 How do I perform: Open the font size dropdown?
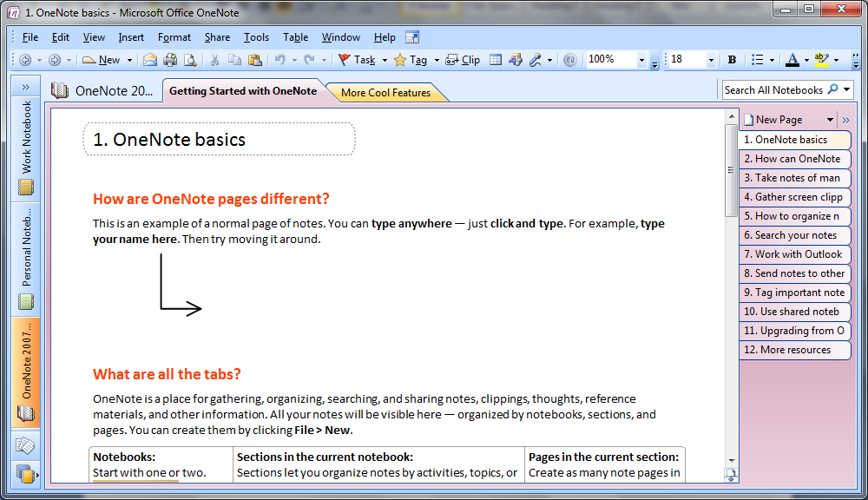coord(711,61)
